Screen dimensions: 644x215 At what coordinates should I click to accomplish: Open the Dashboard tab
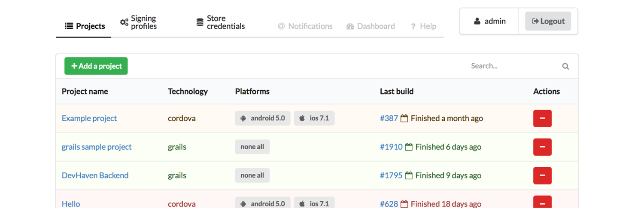pos(371,26)
